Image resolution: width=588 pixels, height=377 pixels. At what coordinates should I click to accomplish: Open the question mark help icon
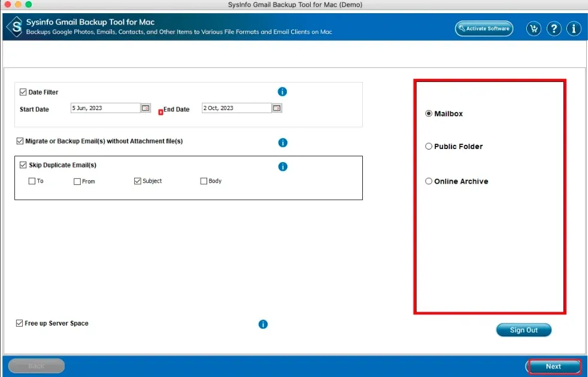[x=554, y=29]
